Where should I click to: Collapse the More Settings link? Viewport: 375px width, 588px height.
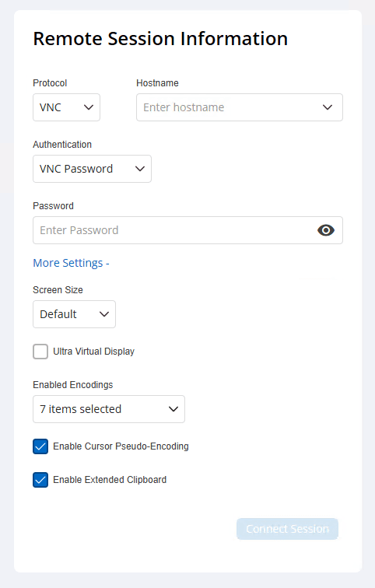(72, 263)
